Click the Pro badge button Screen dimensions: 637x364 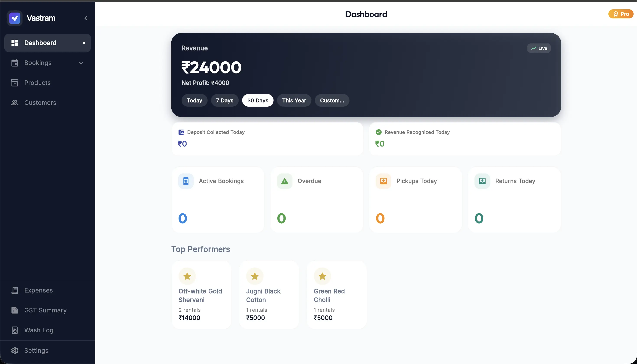pyautogui.click(x=621, y=14)
